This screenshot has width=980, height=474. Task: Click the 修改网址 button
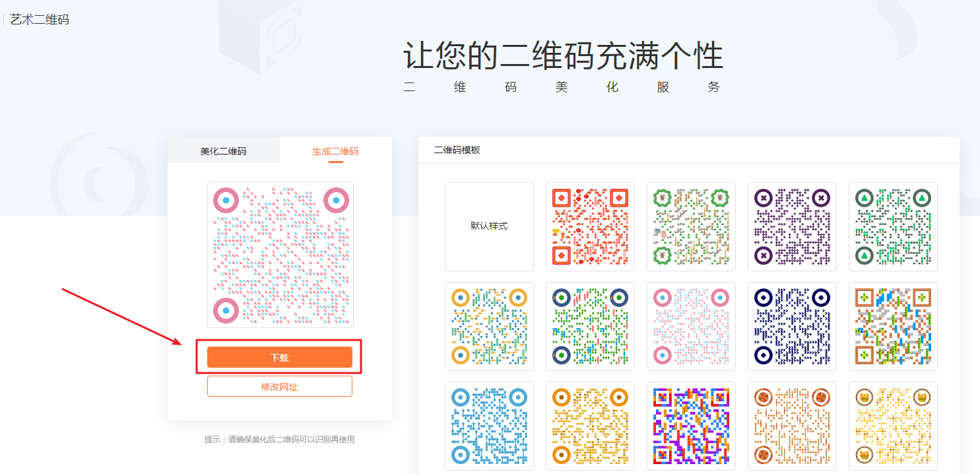click(280, 386)
